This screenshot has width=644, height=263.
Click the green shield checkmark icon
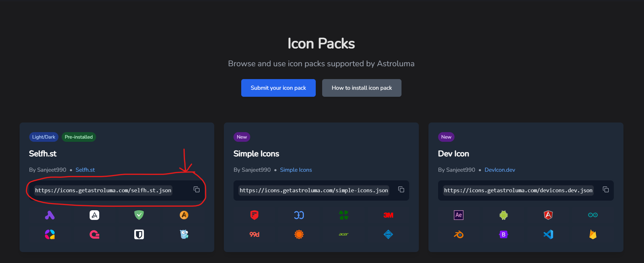[139, 215]
